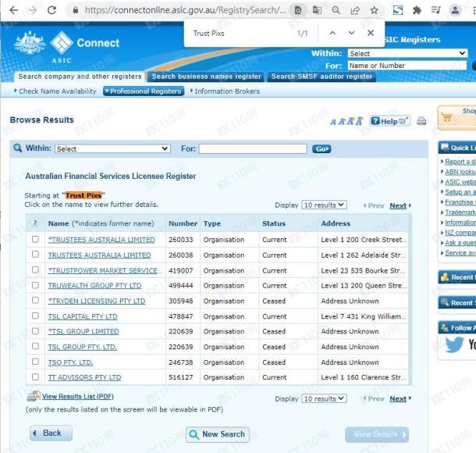Open the translate page icon
476x453 pixels.
[x=317, y=10]
